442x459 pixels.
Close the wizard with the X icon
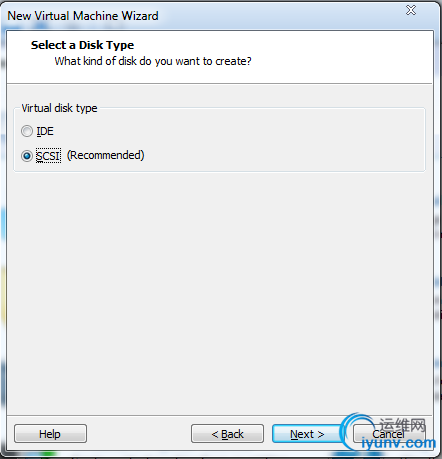click(411, 10)
